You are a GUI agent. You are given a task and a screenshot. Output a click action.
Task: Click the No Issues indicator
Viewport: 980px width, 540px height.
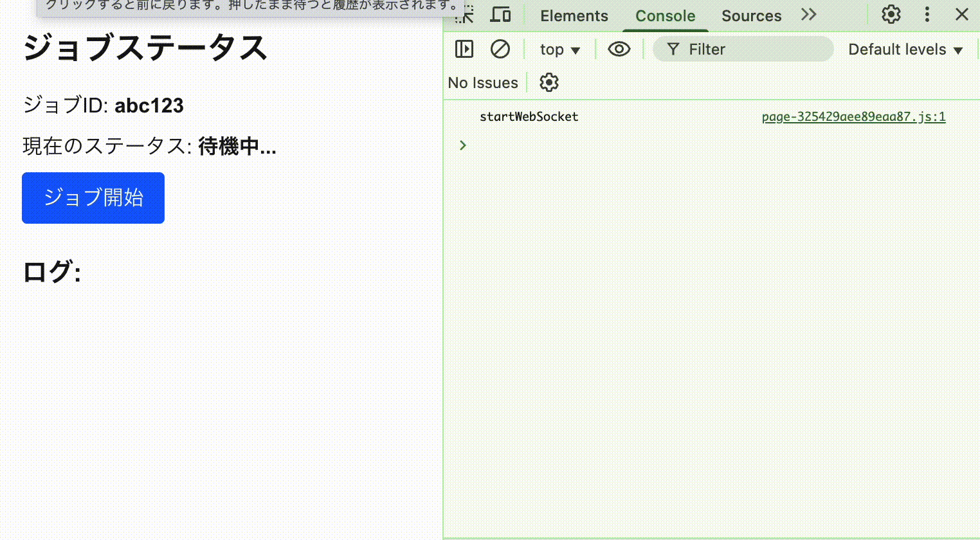[483, 83]
